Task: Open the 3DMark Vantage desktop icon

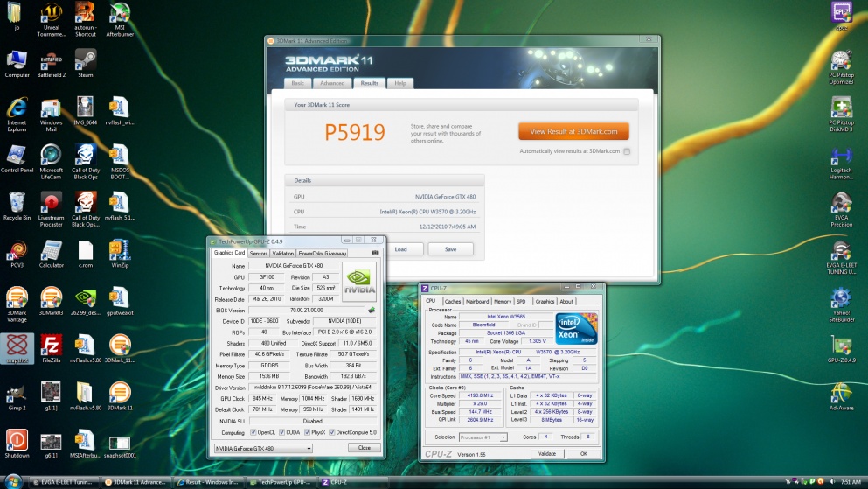Action: pyautogui.click(x=17, y=298)
